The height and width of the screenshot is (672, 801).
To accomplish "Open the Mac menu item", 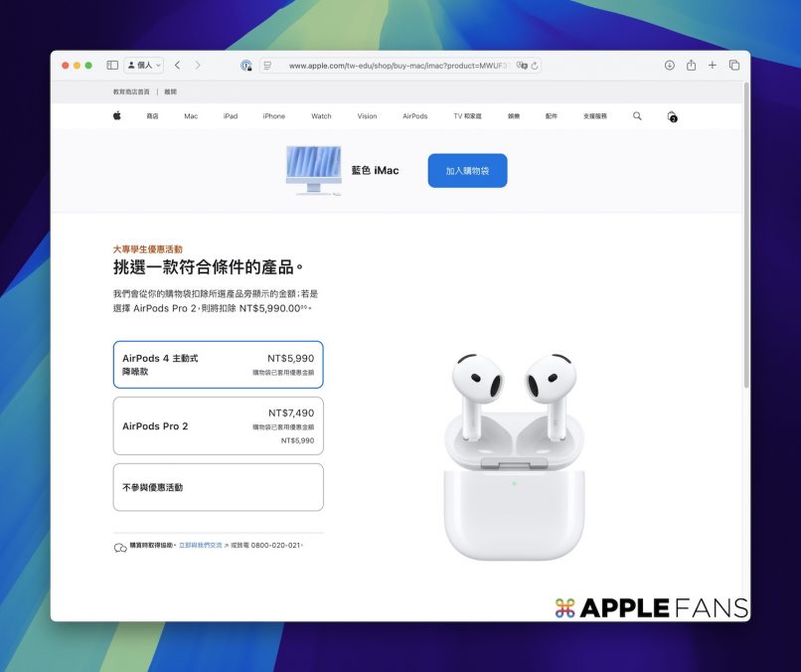I will click(191, 116).
